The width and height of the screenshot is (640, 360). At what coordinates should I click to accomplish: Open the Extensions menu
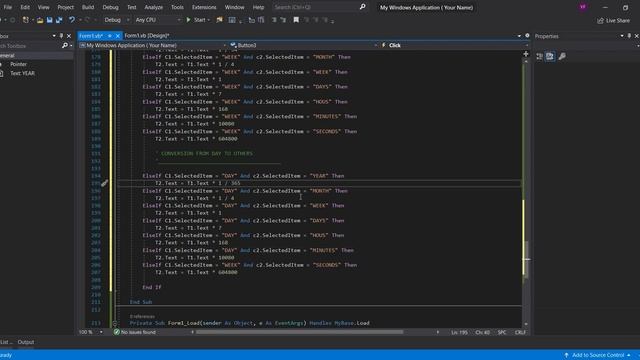point(204,7)
